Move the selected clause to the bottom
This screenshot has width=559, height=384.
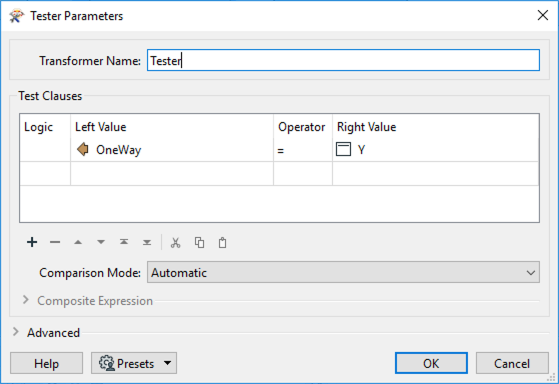click(x=147, y=242)
